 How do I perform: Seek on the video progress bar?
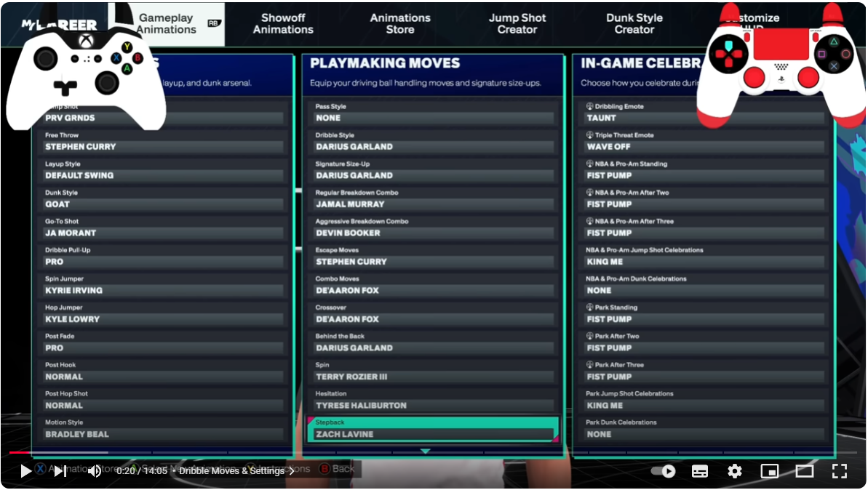(433, 452)
